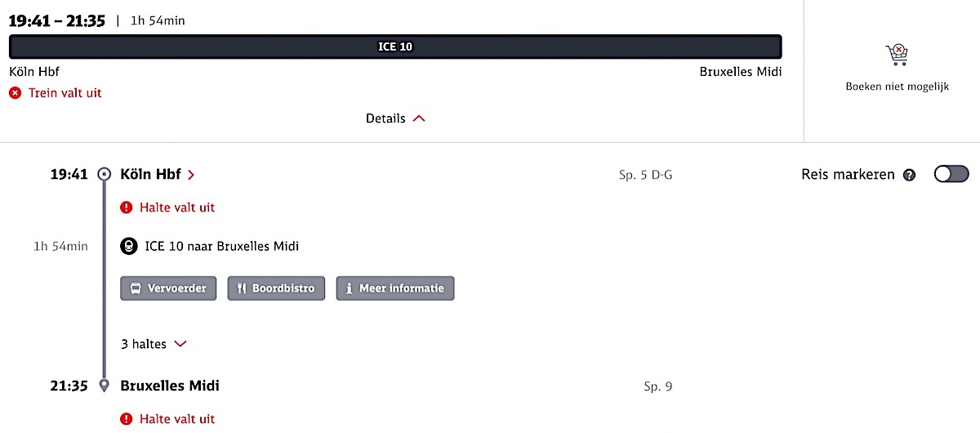This screenshot has height=433, width=980.
Task: Click the crossed-out shopping cart icon
Action: (x=897, y=56)
